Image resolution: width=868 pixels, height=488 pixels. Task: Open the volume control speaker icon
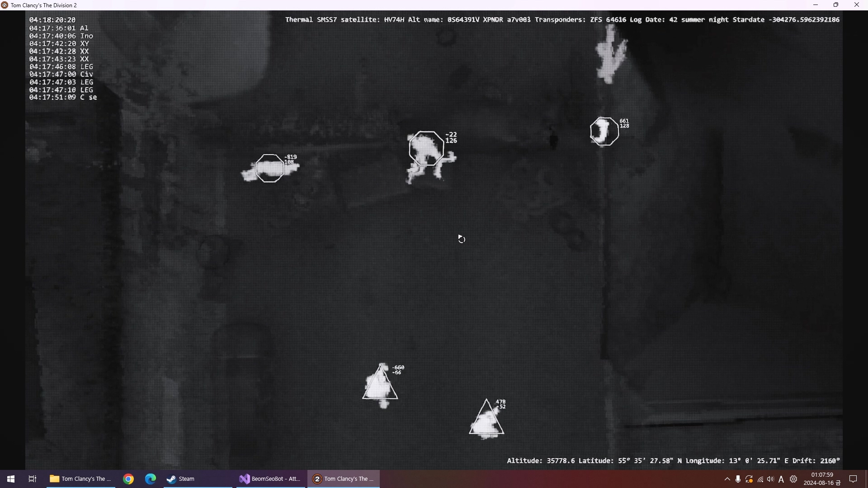pos(770,479)
